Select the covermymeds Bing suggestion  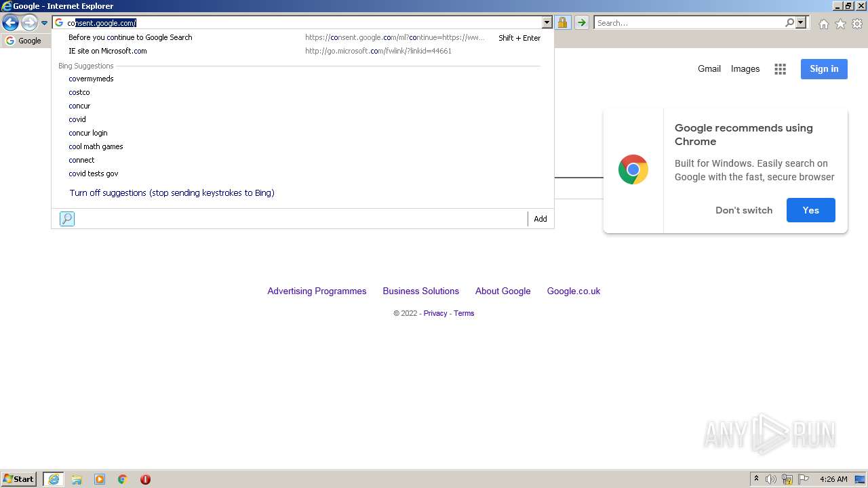[91, 79]
